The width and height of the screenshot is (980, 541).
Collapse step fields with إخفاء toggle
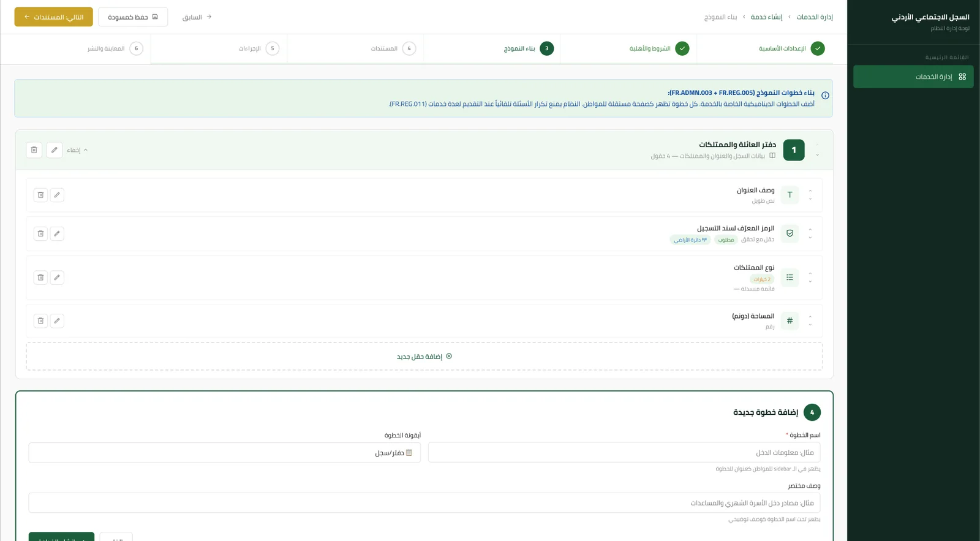coord(77,150)
